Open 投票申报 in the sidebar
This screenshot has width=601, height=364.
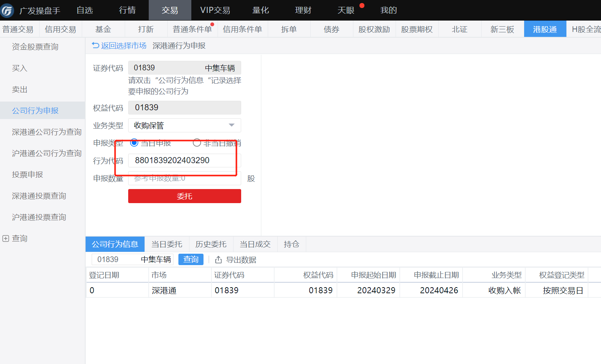(27, 175)
